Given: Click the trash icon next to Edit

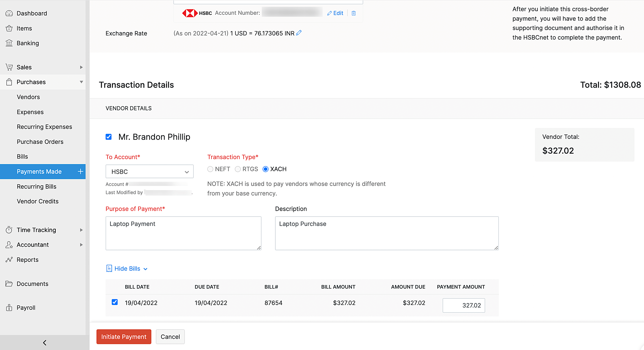Looking at the screenshot, I should pos(354,13).
